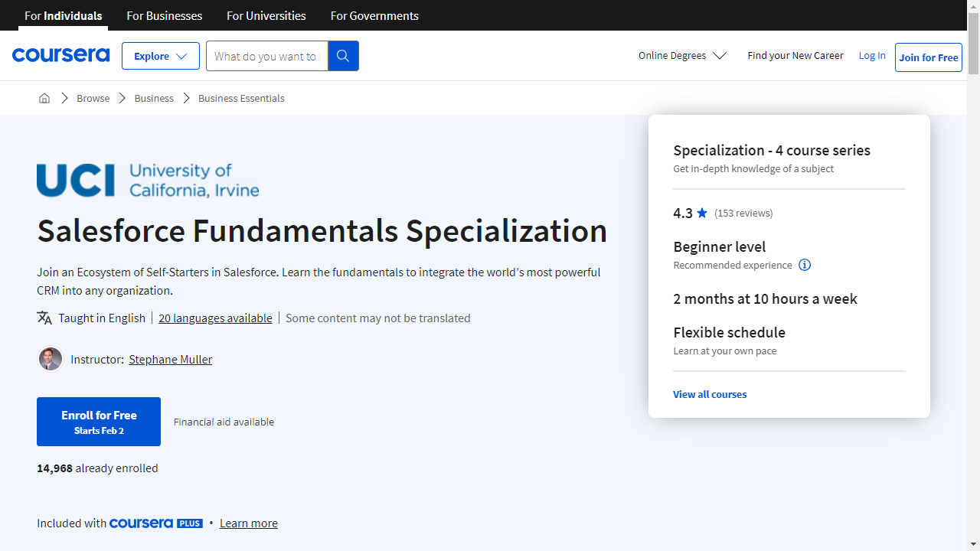Open the home icon in breadcrumbs
The height and width of the screenshot is (551, 980).
44,98
